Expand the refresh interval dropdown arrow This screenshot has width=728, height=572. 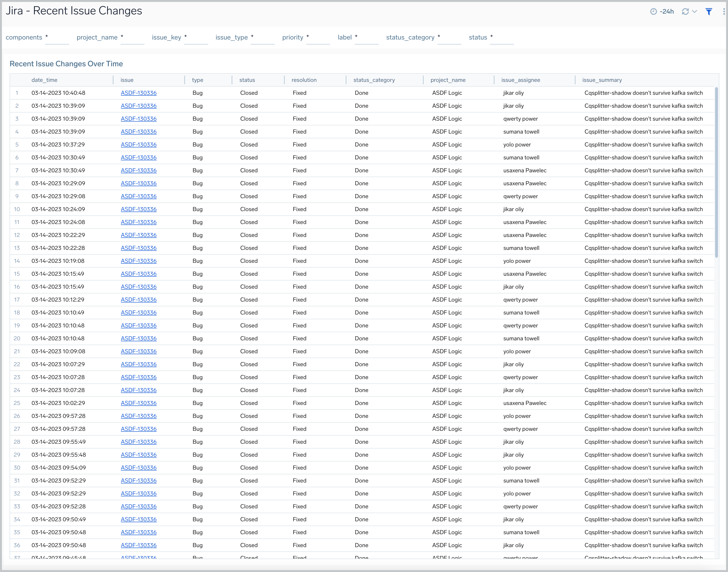click(695, 11)
